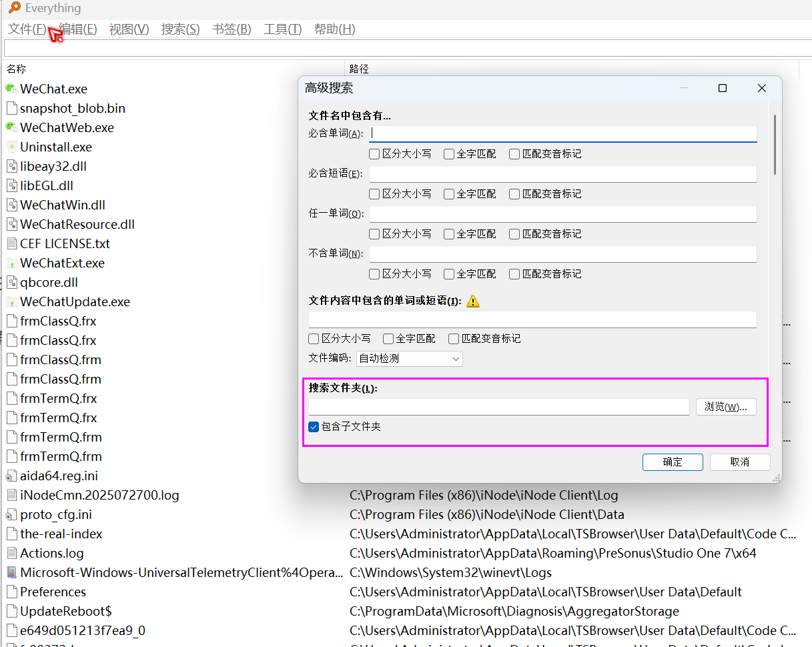
Task: Click the the-real-index file icon
Action: 11,534
